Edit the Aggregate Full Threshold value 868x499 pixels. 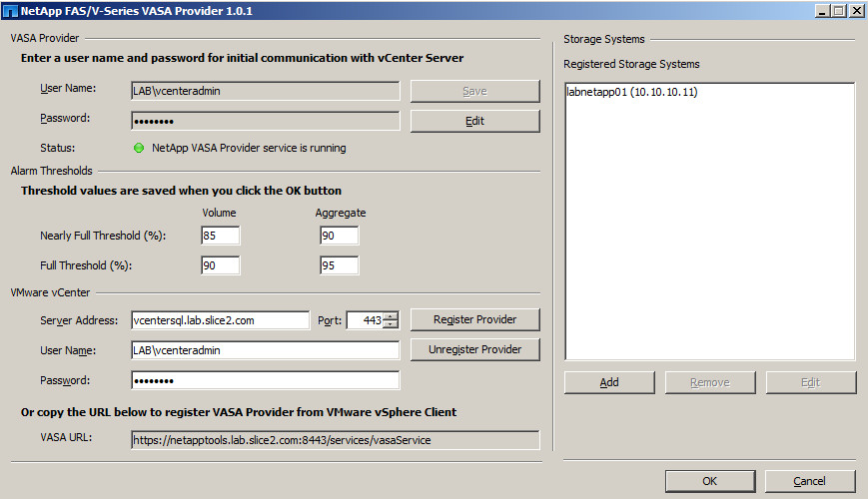coord(339,265)
